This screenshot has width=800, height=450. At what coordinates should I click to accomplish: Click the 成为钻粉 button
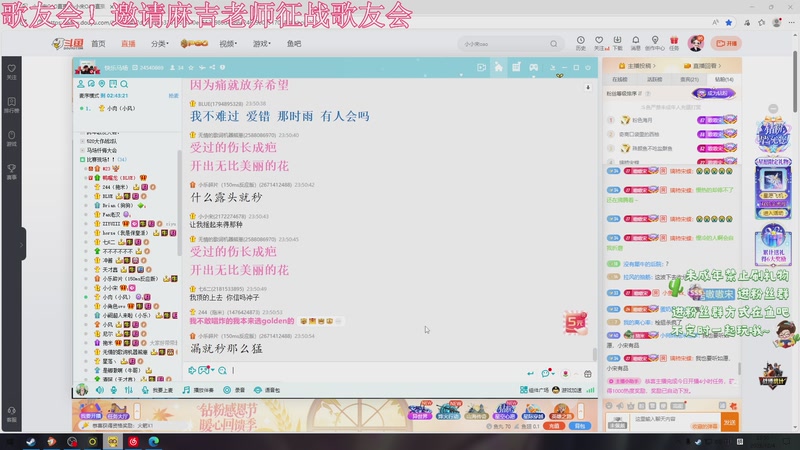pyautogui.click(x=714, y=93)
